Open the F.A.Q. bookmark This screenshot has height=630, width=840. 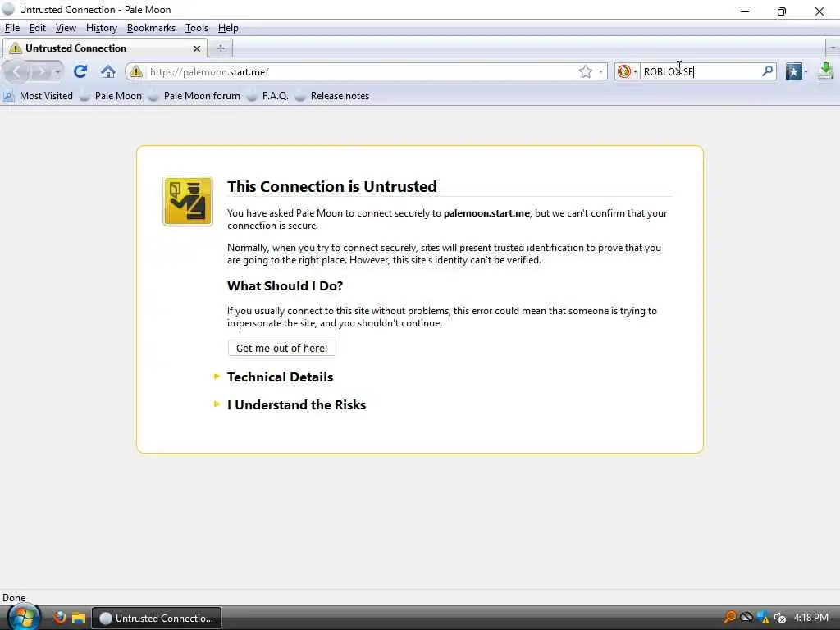pyautogui.click(x=268, y=96)
